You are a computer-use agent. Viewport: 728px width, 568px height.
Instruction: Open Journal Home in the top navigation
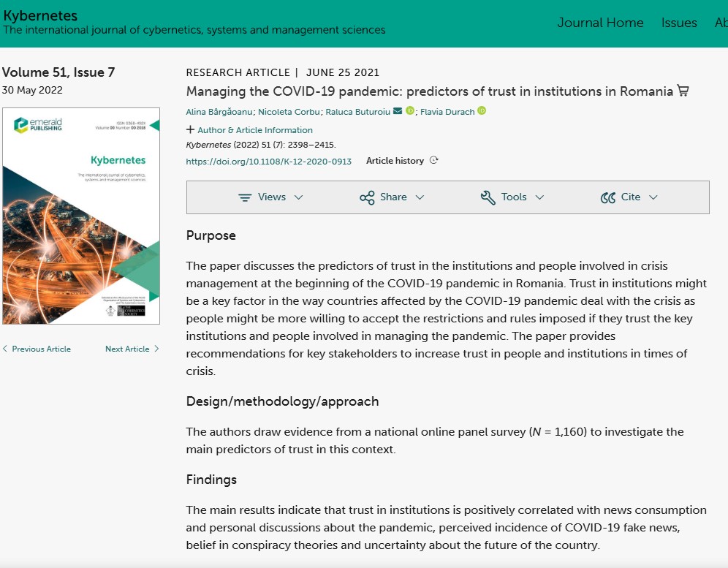point(600,23)
